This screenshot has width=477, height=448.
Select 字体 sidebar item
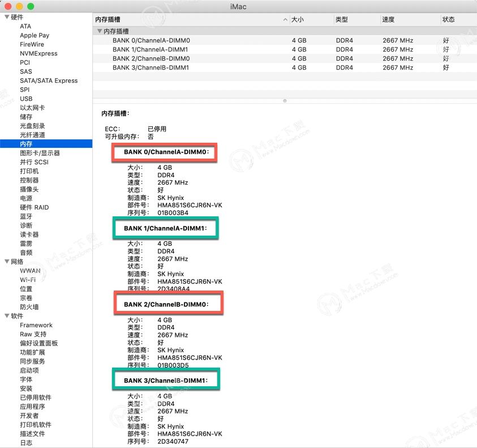pos(26,379)
